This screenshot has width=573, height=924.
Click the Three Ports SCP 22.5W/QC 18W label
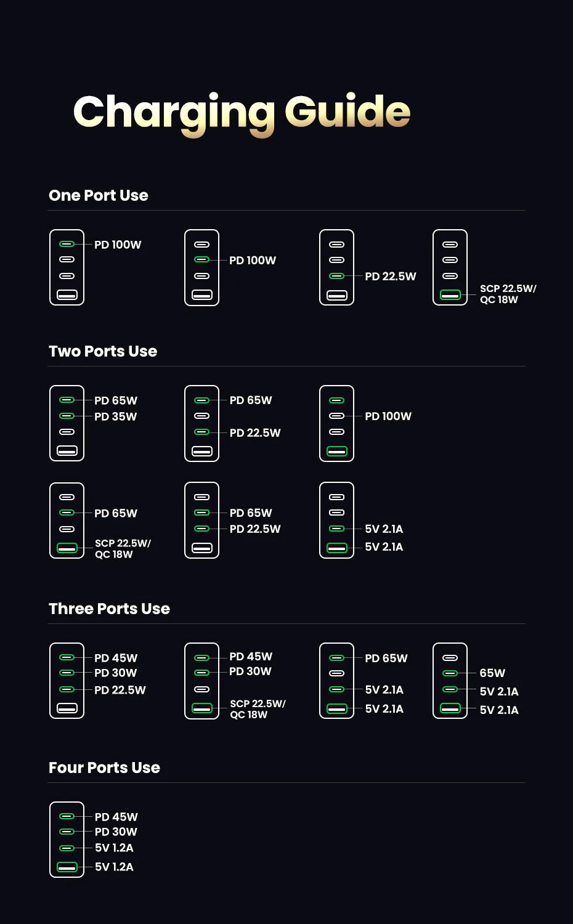(x=258, y=709)
